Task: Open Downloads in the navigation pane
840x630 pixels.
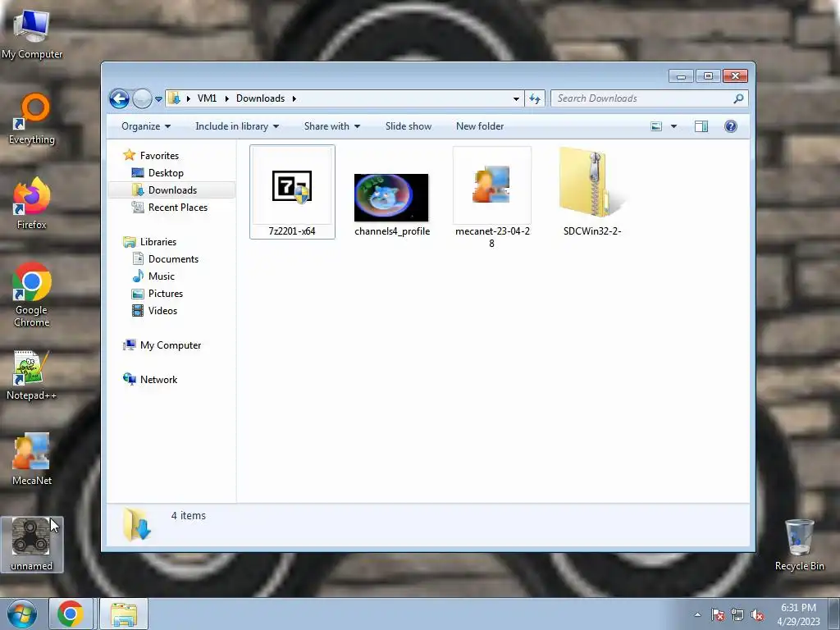Action: point(171,190)
